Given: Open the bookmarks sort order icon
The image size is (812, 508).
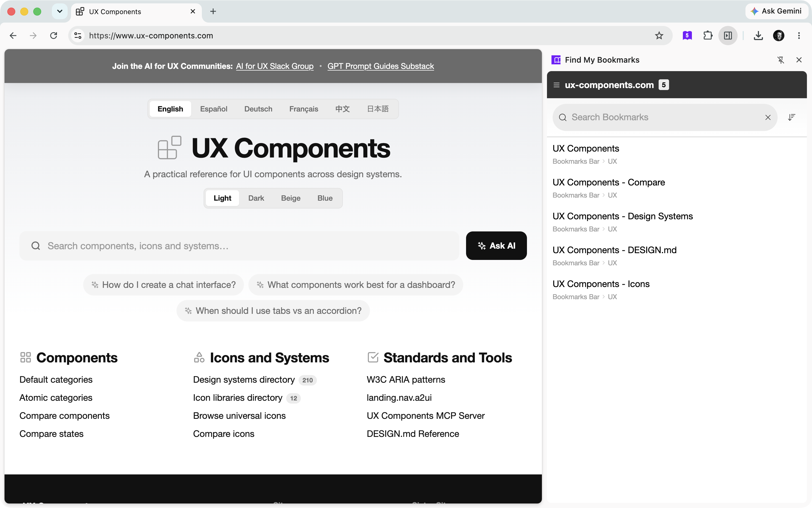Looking at the screenshot, I should [x=792, y=117].
